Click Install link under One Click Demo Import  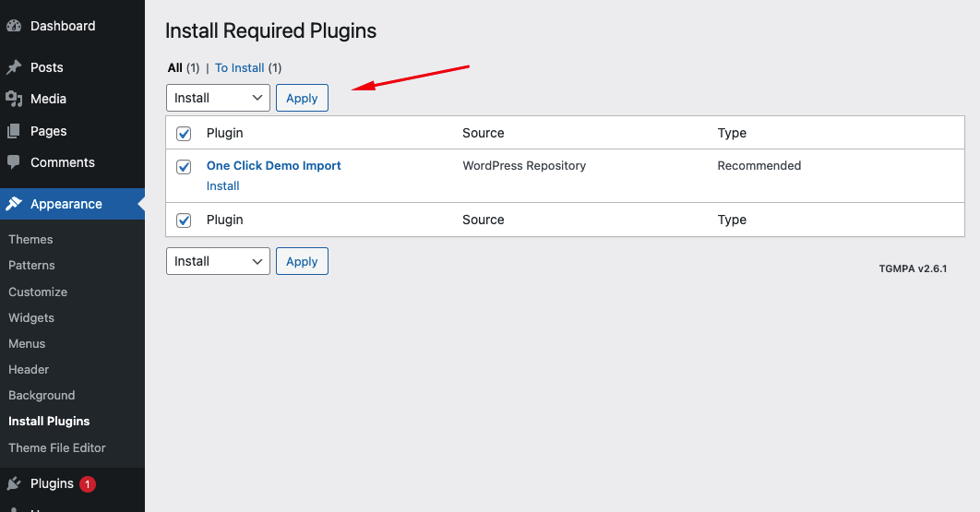(223, 186)
